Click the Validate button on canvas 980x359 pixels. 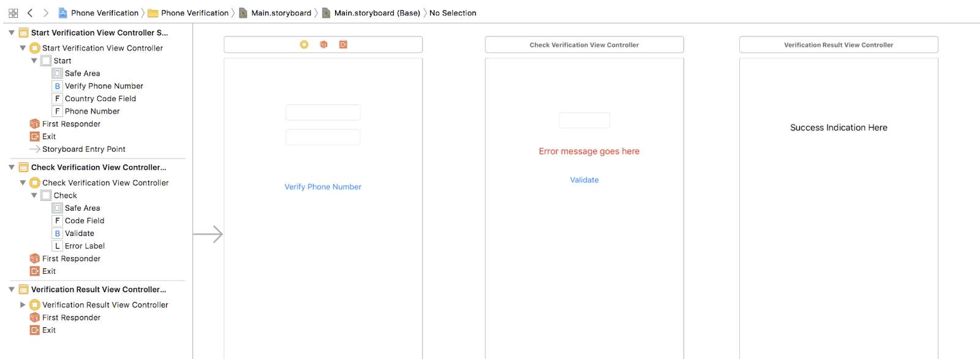click(x=584, y=180)
